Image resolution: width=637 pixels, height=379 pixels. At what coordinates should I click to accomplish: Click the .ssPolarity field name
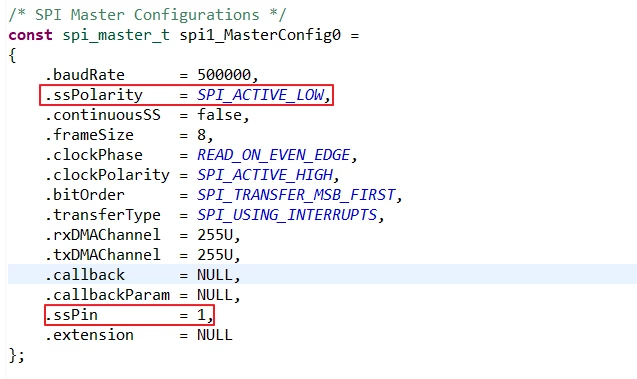click(94, 95)
